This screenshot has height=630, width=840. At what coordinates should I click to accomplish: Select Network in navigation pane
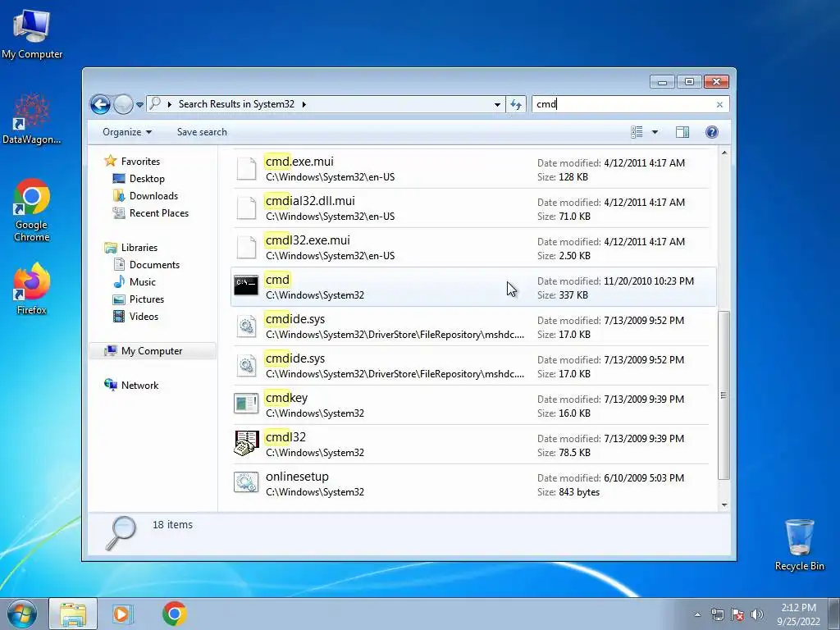[139, 386]
